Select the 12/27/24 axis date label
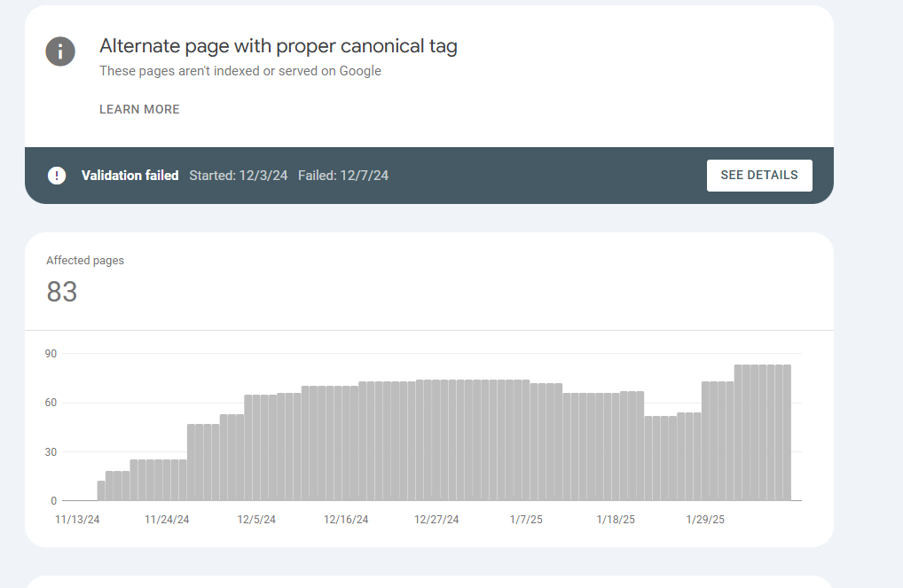The image size is (903, 588). tap(436, 520)
